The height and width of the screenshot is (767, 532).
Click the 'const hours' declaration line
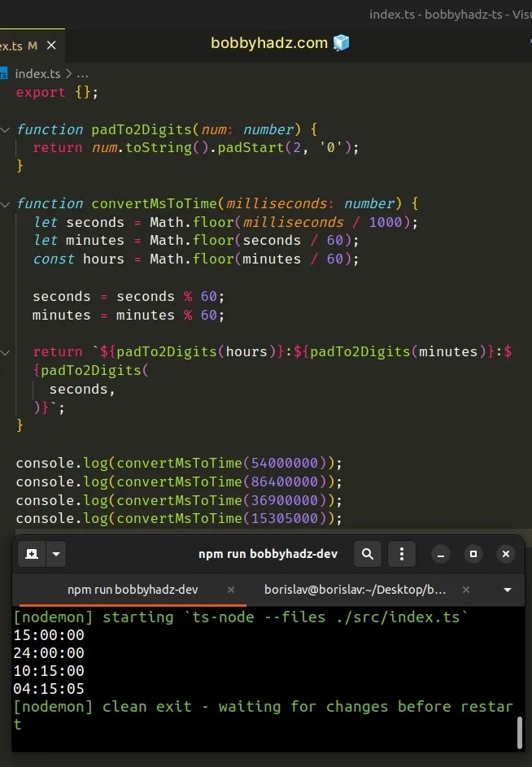[196, 259]
